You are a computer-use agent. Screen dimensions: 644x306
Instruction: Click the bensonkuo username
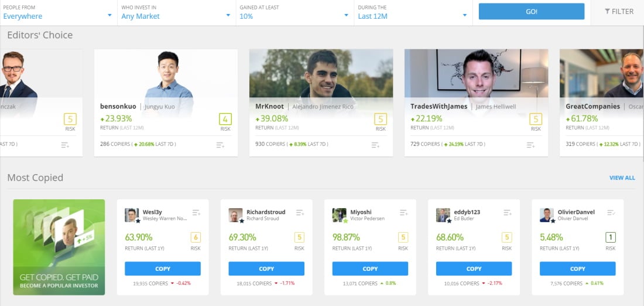tap(118, 107)
